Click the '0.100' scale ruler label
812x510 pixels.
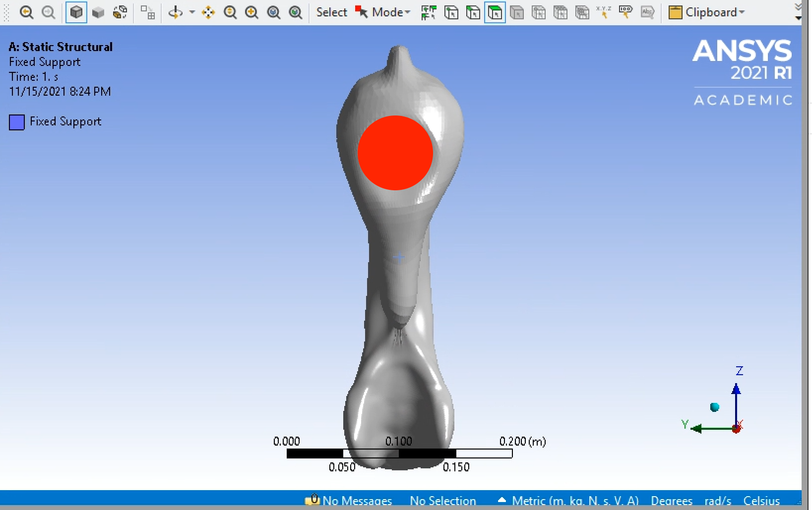point(399,441)
